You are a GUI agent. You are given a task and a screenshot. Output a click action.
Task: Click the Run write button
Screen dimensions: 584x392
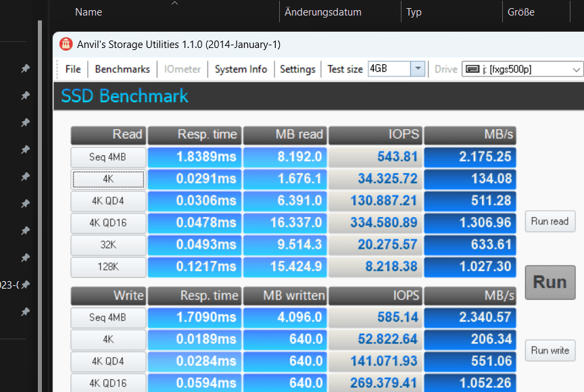pyautogui.click(x=550, y=350)
